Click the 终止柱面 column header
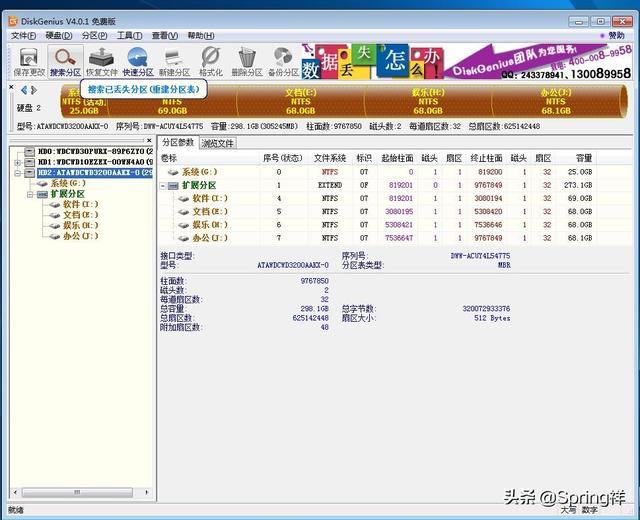 tap(486, 158)
